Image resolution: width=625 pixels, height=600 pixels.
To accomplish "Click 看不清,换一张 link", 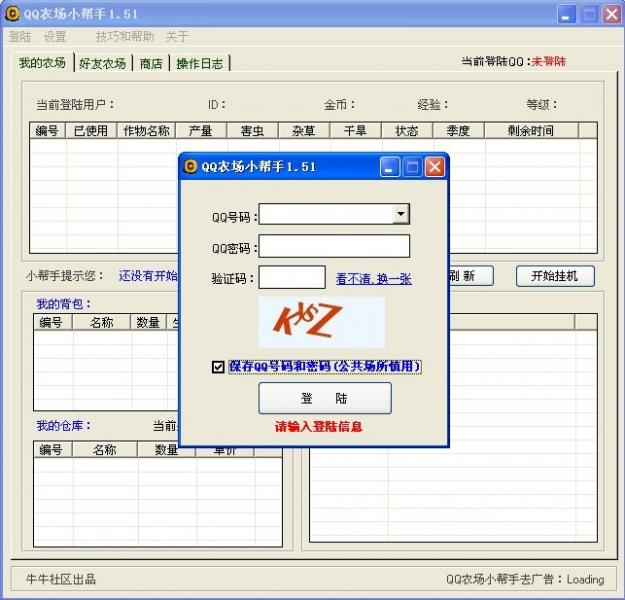I will (x=373, y=278).
